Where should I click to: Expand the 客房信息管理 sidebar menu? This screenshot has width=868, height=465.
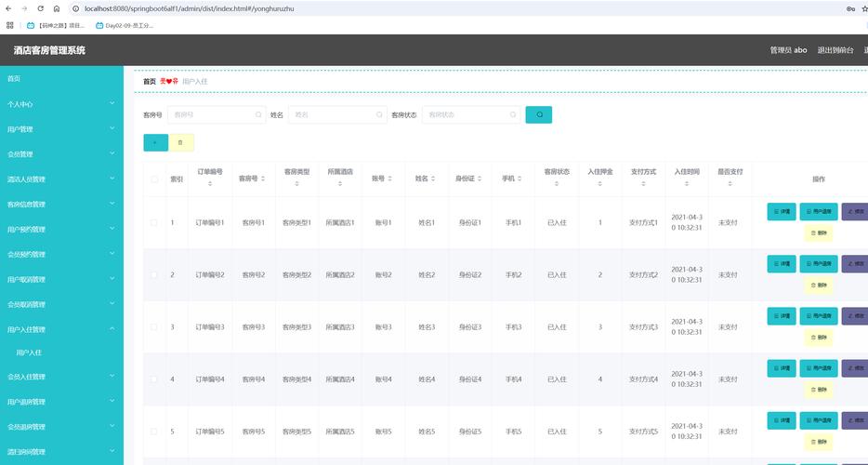coord(61,204)
